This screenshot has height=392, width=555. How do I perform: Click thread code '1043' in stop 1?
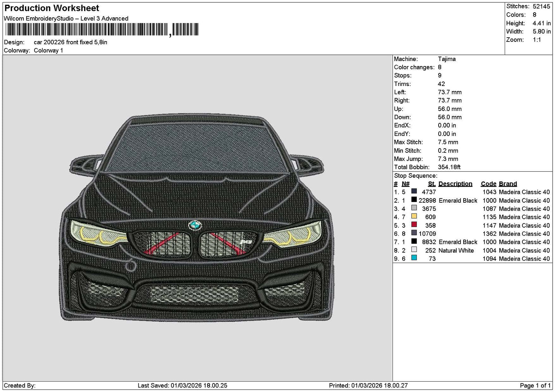(489, 192)
